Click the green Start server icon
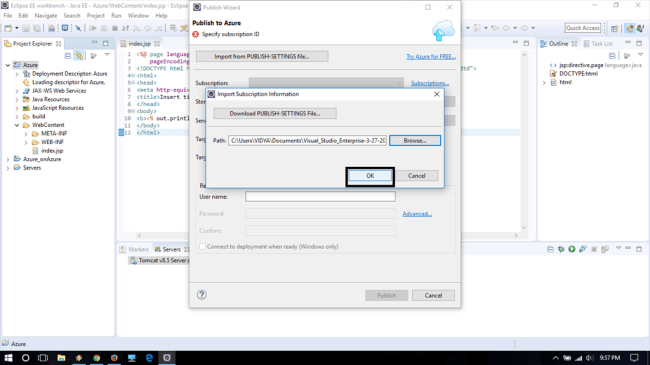 click(572, 249)
